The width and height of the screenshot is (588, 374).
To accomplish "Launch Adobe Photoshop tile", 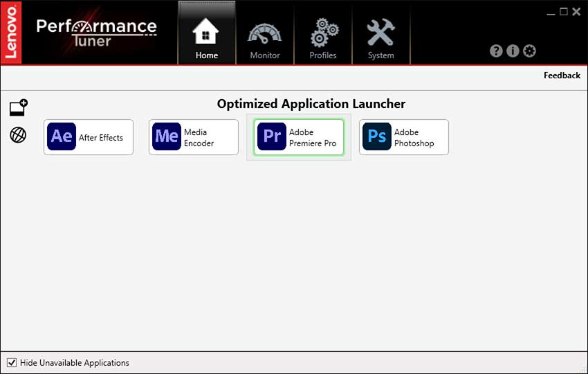I will 404,137.
